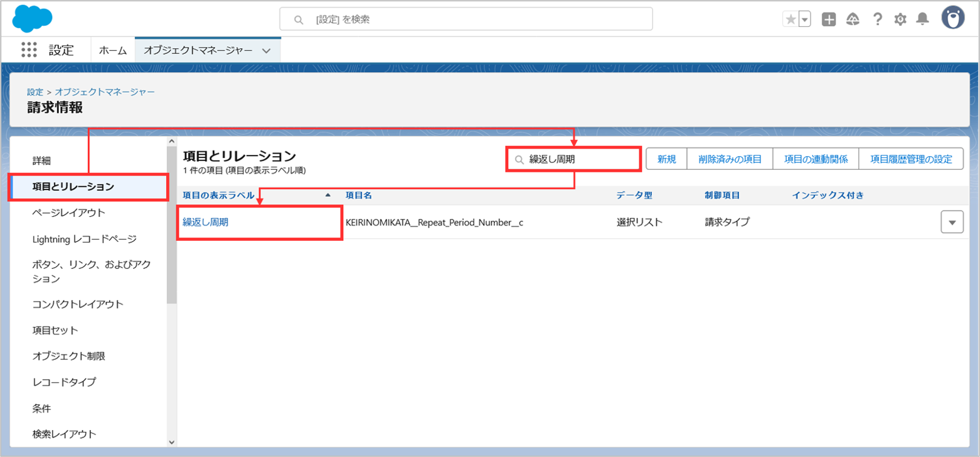Click the Salesforce cloud logo
Screen dimensions: 980x457
pos(32,18)
